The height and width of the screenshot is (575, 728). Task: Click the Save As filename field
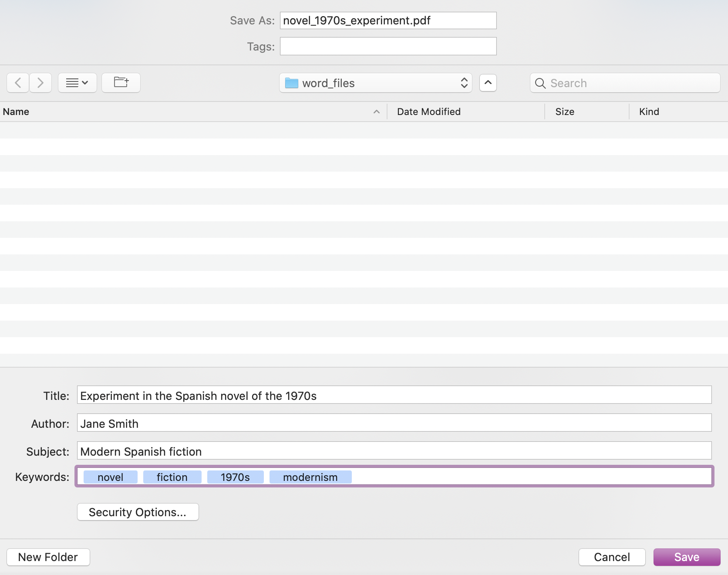coord(388,20)
